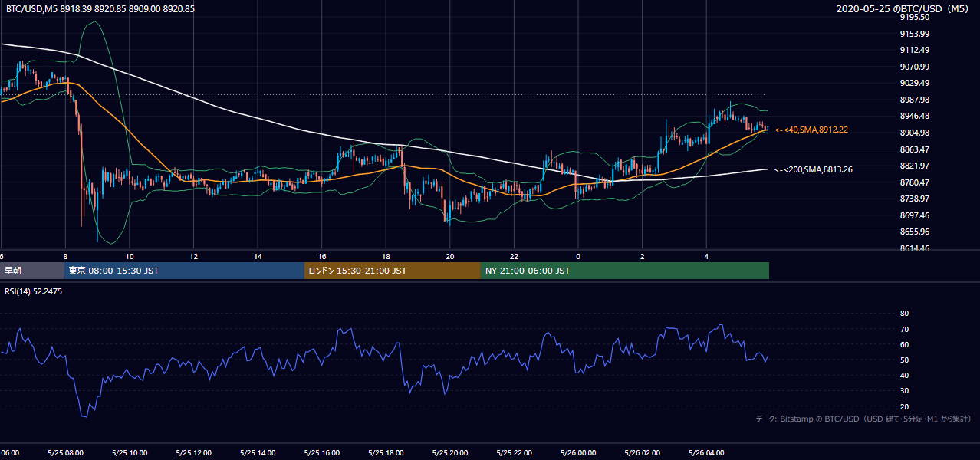Screen dimensions: 980x460
Task: Click price axis label 9195.50
Action: (916, 17)
